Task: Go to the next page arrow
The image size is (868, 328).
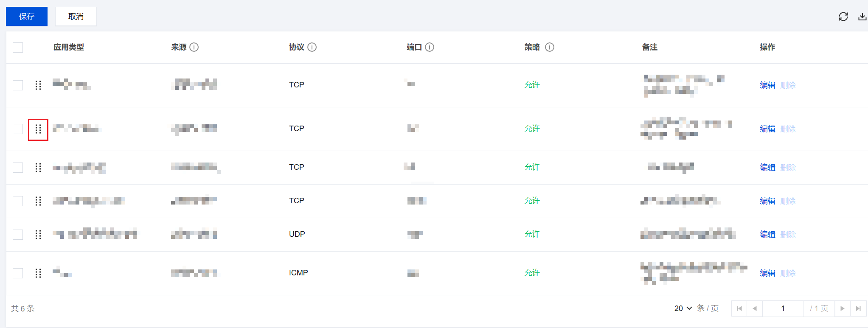Action: [x=842, y=308]
